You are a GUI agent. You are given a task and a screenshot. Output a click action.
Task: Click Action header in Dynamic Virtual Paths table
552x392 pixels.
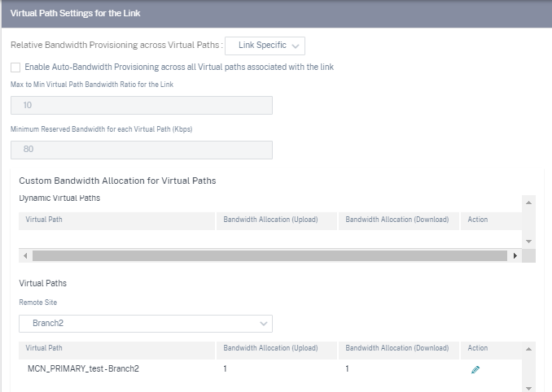(491, 220)
